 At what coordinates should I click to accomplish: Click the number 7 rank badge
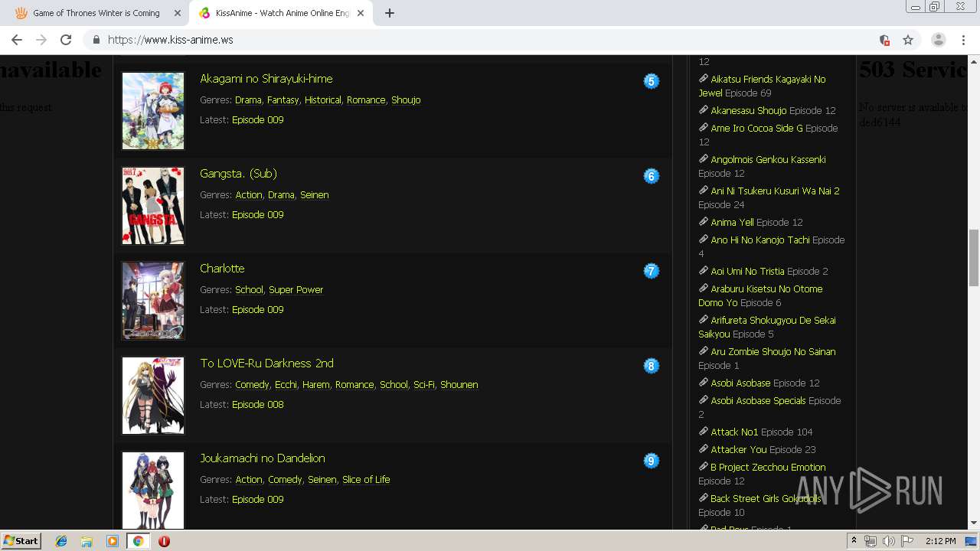(651, 271)
